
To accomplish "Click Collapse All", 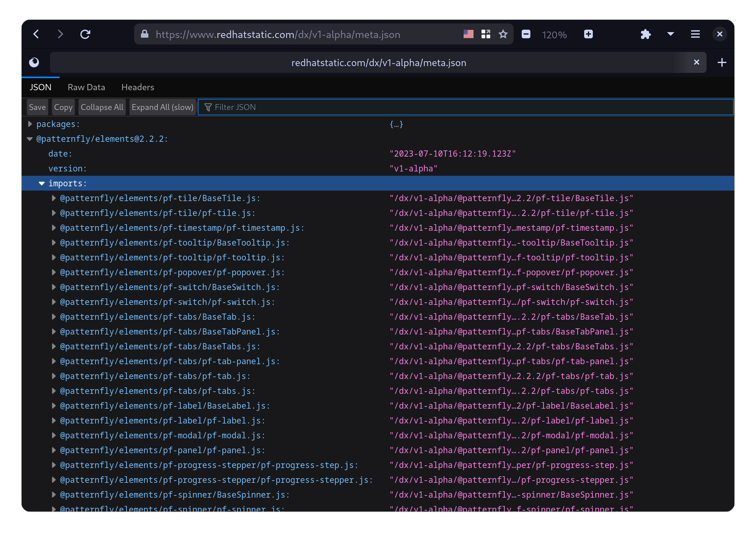I will pos(102,107).
